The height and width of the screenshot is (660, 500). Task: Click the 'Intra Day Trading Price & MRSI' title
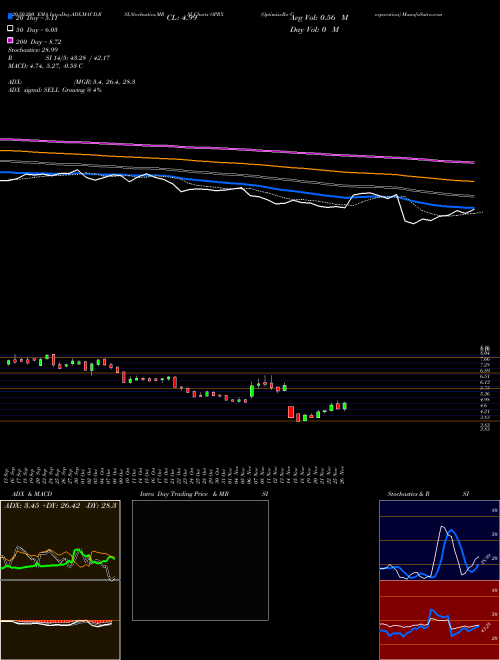204,494
